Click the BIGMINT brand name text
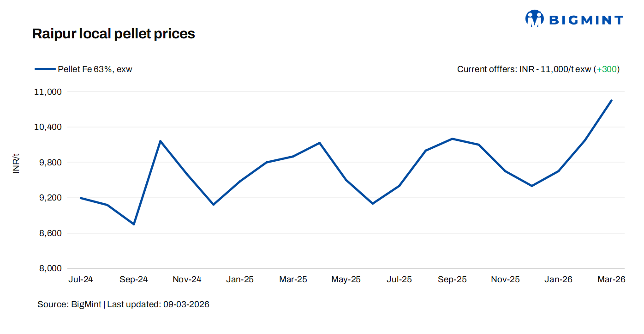644x334 pixels. [585, 20]
